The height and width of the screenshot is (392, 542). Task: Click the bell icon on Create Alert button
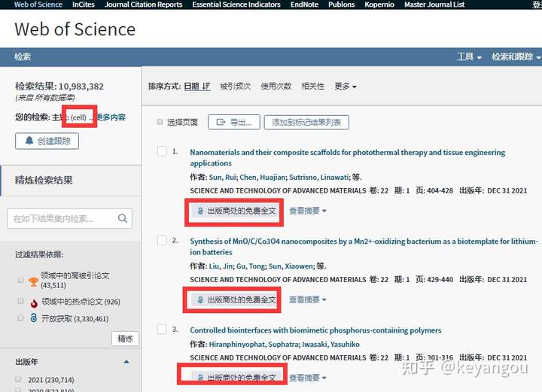[29, 140]
